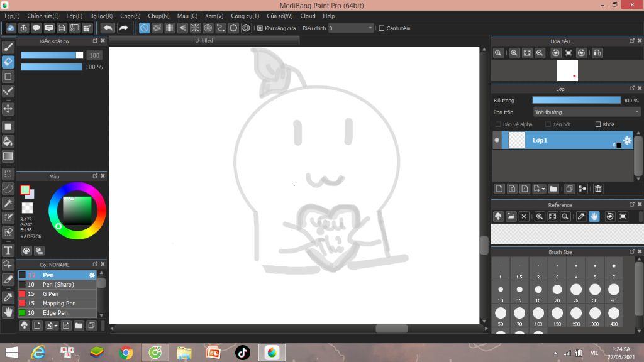Open Google Chrome from taskbar

click(x=126, y=353)
